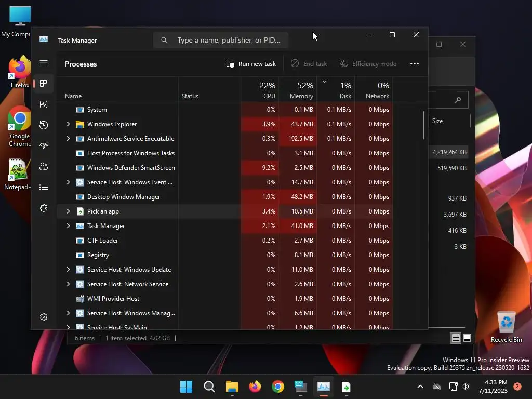Sort processes by Network column
The width and height of the screenshot is (532, 399).
(x=374, y=90)
